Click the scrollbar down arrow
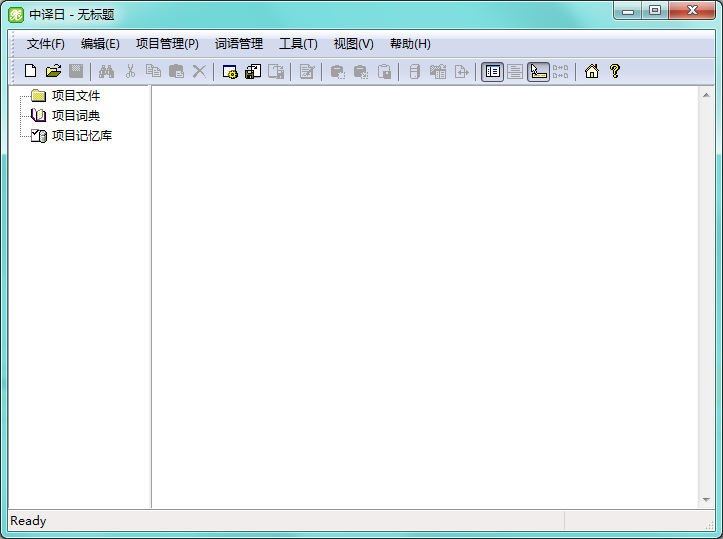Screen dimensions: 723x539 click(706, 500)
